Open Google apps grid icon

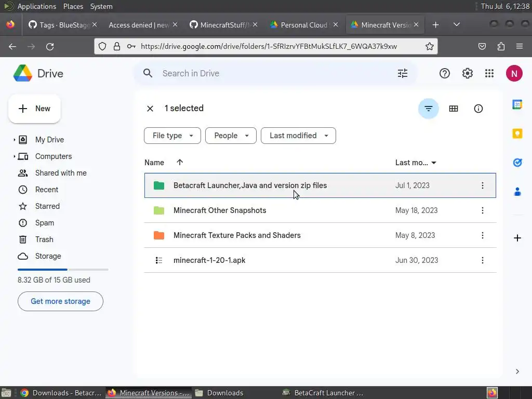(489, 73)
